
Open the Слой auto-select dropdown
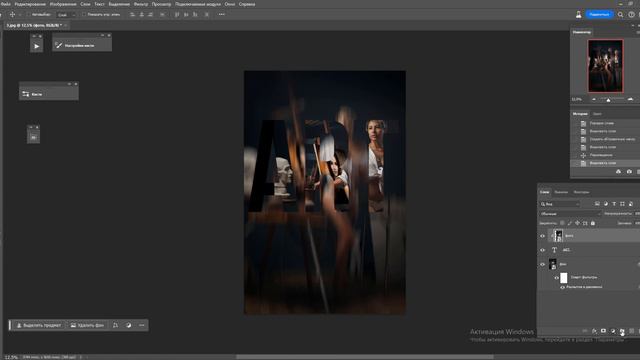click(66, 15)
